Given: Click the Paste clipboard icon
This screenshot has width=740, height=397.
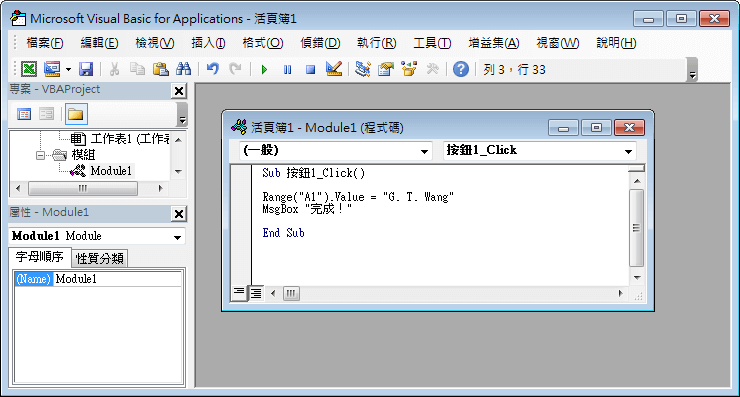Looking at the screenshot, I should click(x=160, y=69).
